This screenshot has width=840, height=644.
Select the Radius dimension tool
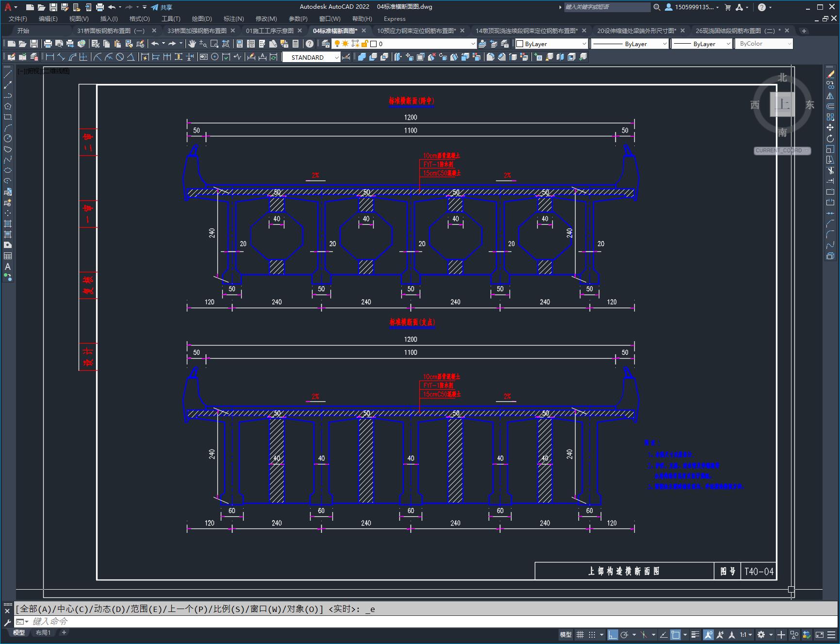pyautogui.click(x=98, y=57)
